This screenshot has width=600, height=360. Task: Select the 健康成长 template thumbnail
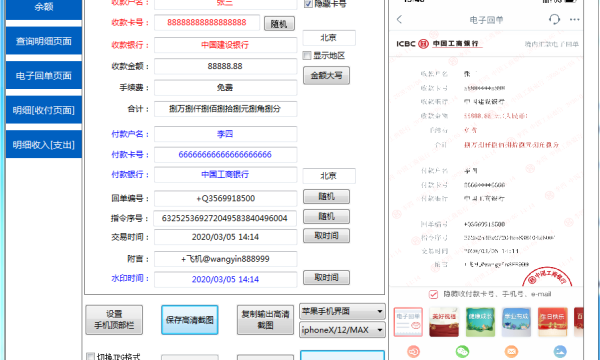click(480, 322)
